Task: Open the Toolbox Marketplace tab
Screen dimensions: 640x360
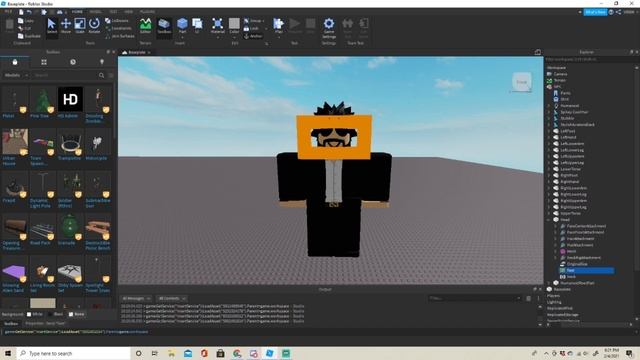Action: click(x=15, y=62)
